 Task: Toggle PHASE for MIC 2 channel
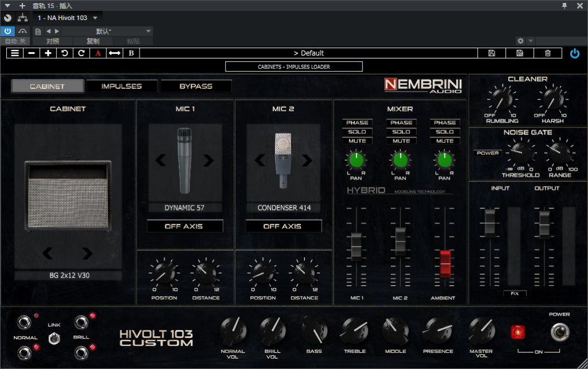tap(401, 122)
